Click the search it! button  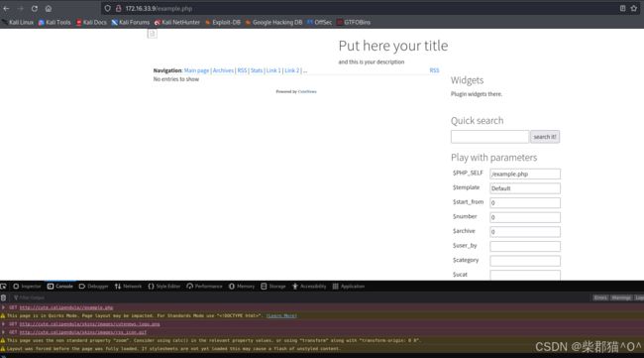point(545,137)
